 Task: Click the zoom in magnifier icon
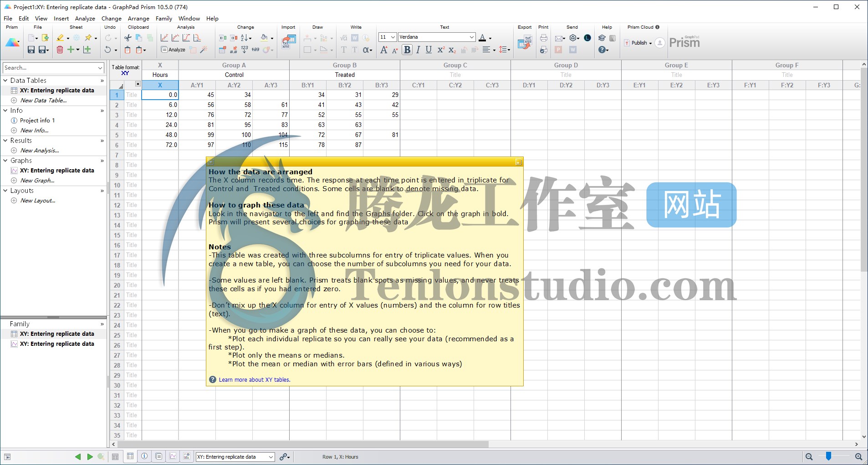click(x=859, y=457)
